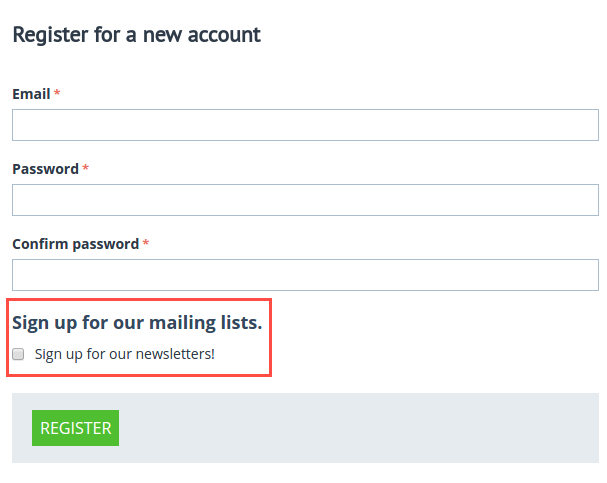This screenshot has height=483, width=607.
Task: Click the required asterisk next to Password
Action: (x=86, y=168)
